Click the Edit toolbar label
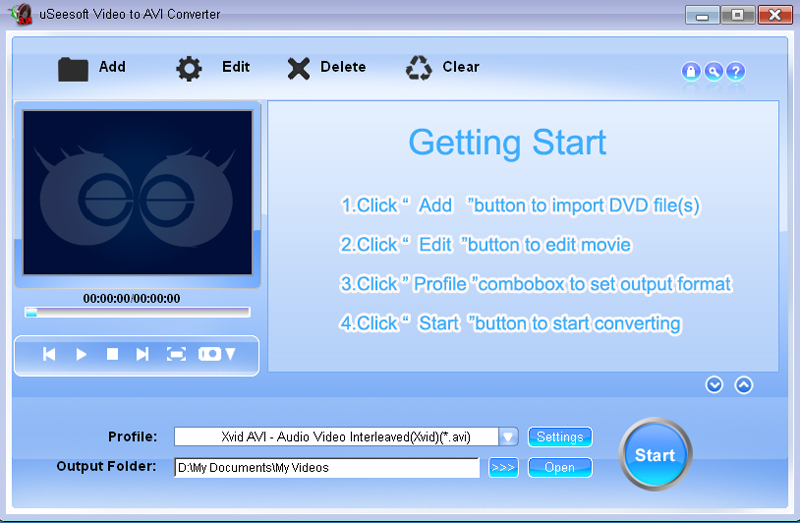800x523 pixels. 236,67
